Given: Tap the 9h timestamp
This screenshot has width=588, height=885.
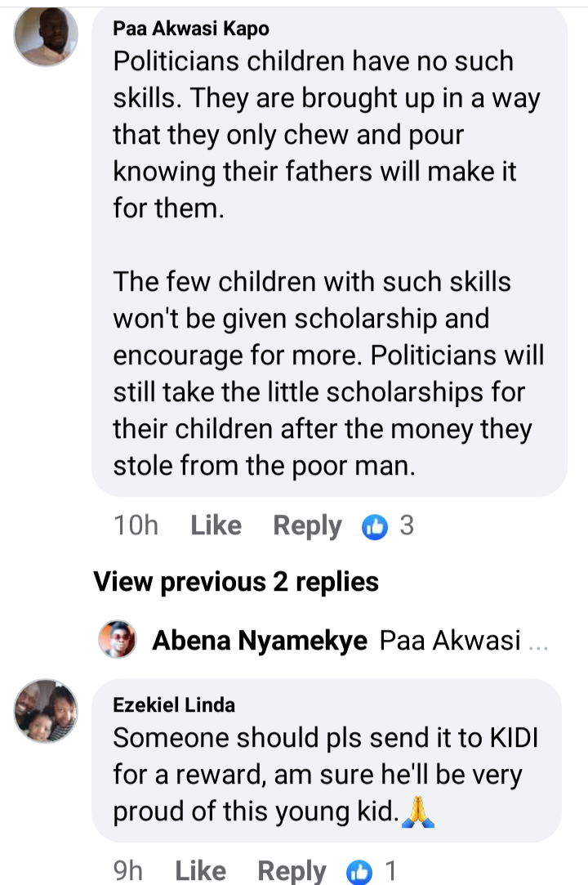Looking at the screenshot, I should pos(128,871).
